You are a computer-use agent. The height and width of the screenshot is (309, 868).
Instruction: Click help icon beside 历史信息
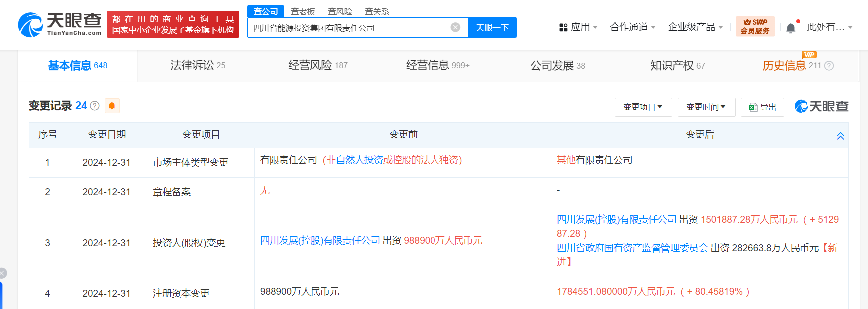coord(829,66)
